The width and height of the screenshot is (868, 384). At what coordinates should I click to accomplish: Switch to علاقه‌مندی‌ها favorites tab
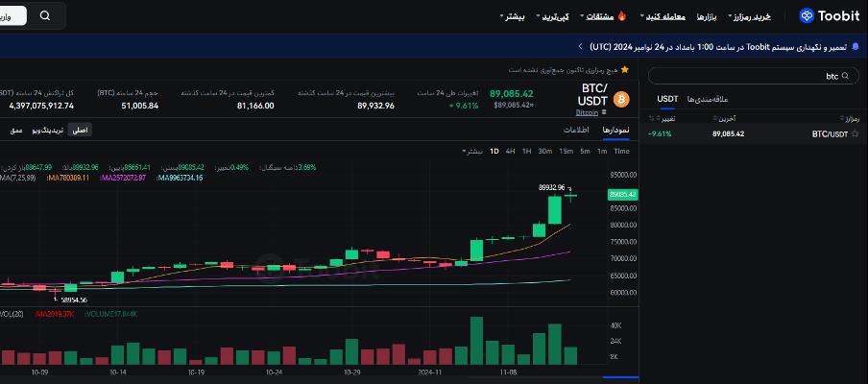[708, 99]
